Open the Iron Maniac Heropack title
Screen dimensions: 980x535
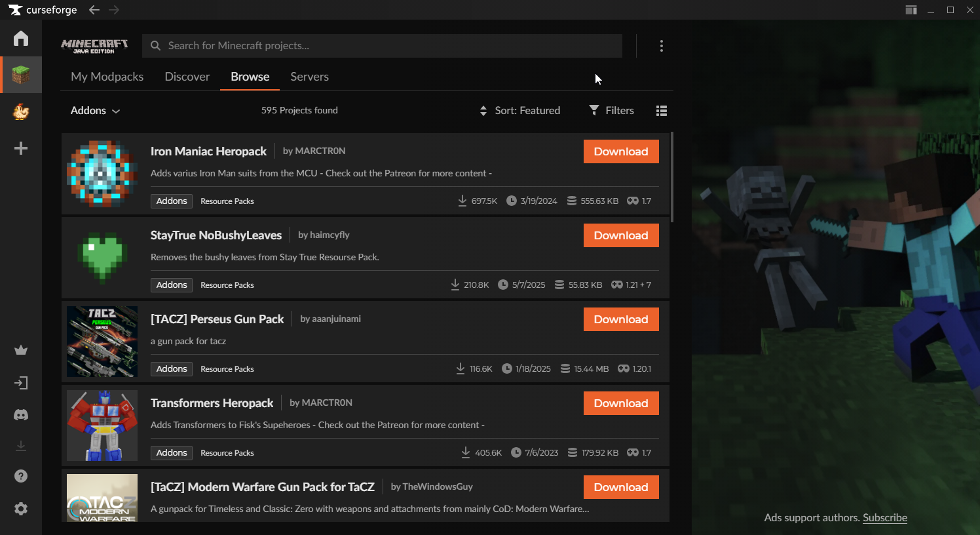point(208,151)
